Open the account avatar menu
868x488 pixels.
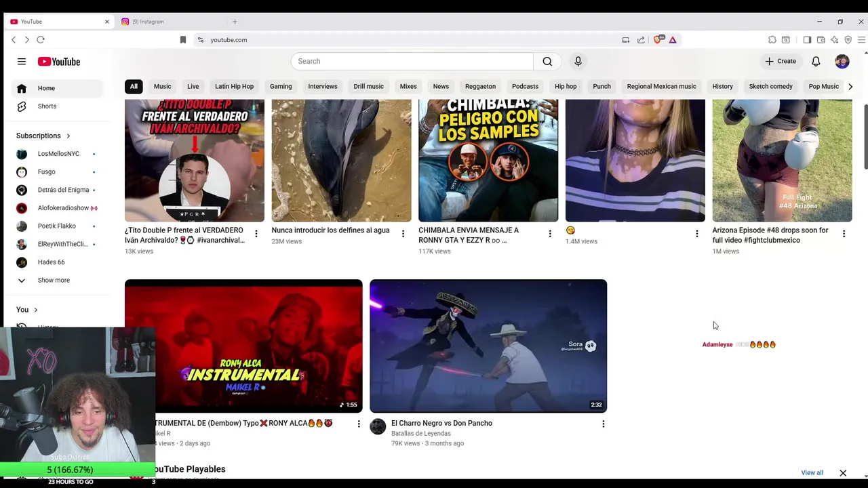coord(842,61)
